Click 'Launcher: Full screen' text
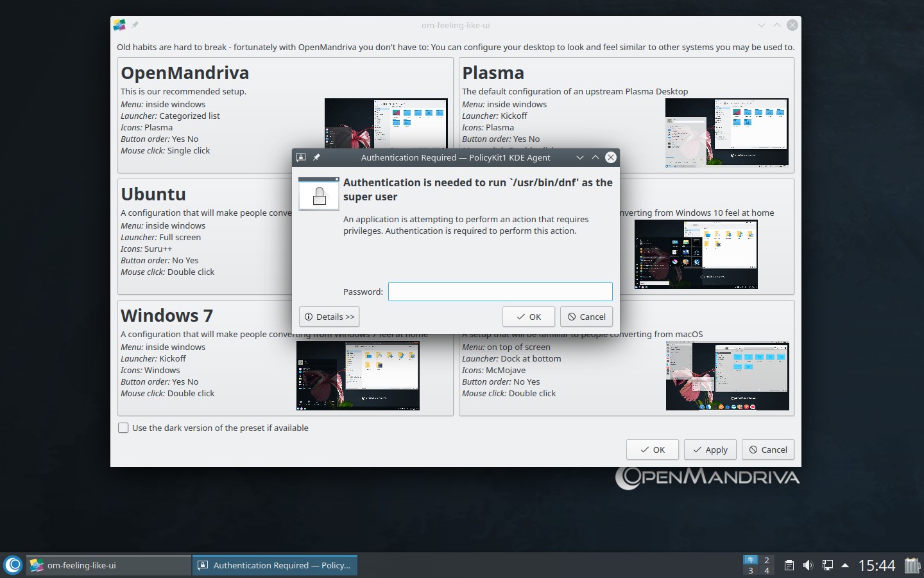The width and height of the screenshot is (924, 578). coord(160,237)
